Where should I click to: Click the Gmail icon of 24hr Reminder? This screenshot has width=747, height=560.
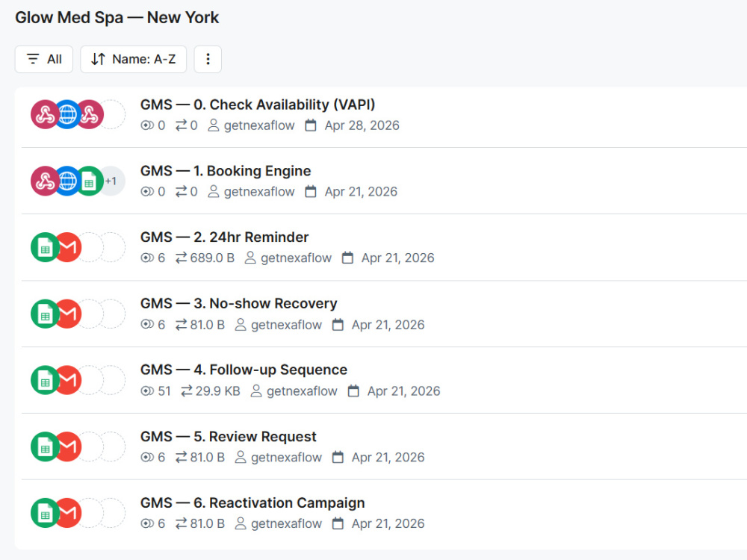pos(68,247)
